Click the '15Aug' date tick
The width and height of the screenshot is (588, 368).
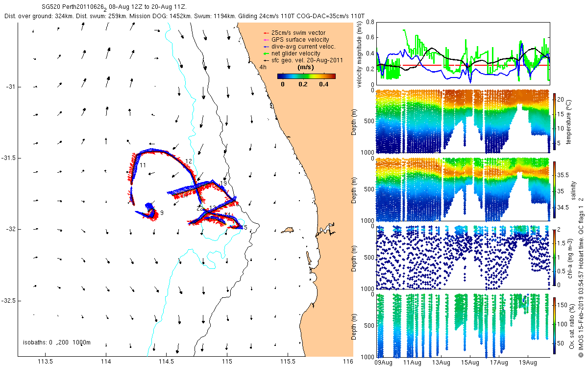point(469,363)
